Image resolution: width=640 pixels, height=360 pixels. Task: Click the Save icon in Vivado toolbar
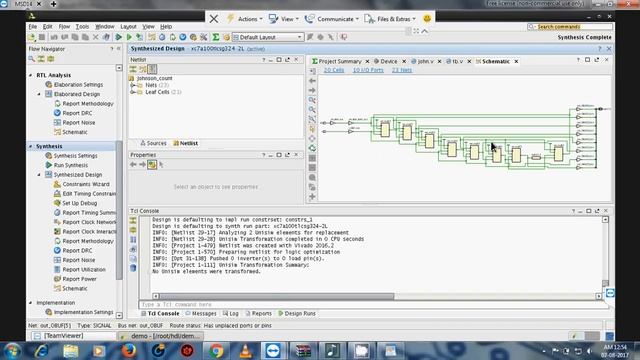[x=42, y=37]
